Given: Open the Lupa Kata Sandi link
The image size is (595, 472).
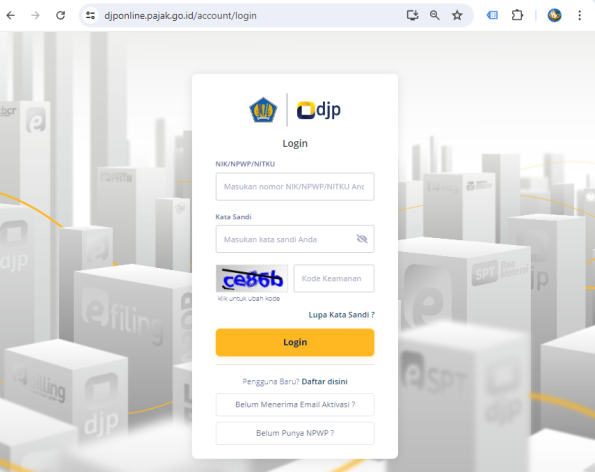Looking at the screenshot, I should [x=342, y=315].
